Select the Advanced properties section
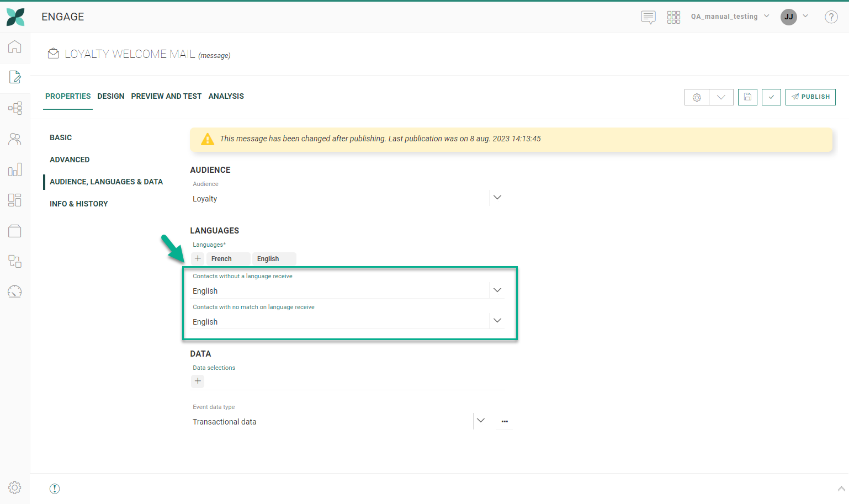This screenshot has width=849, height=504. click(70, 160)
